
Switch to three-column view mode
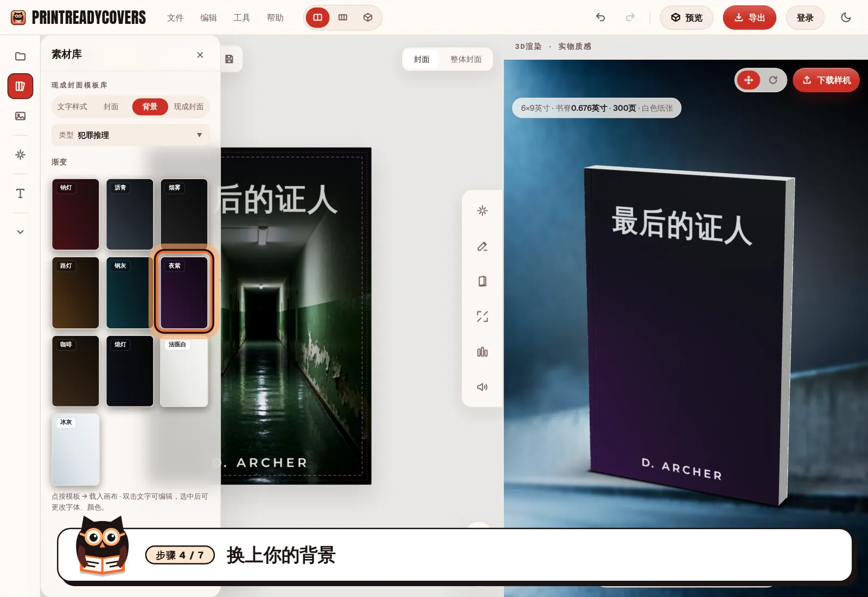pos(343,17)
